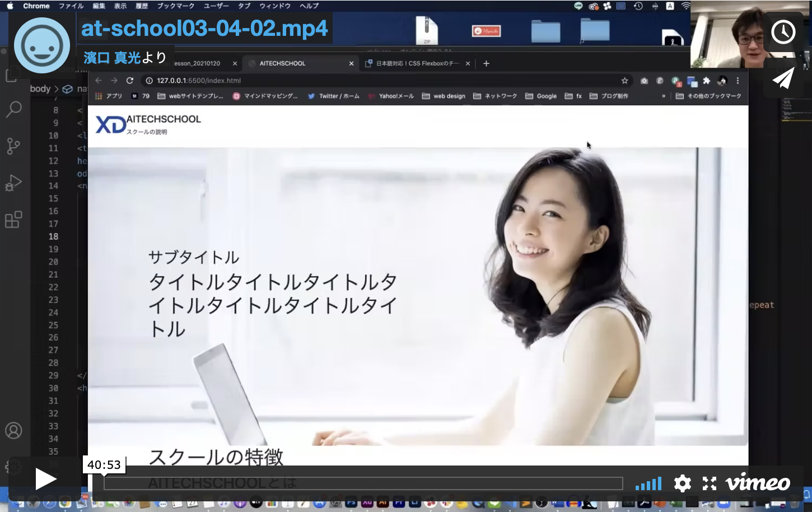812x512 pixels.
Task: Click body in VS Code breadcrumb
Action: 40,89
